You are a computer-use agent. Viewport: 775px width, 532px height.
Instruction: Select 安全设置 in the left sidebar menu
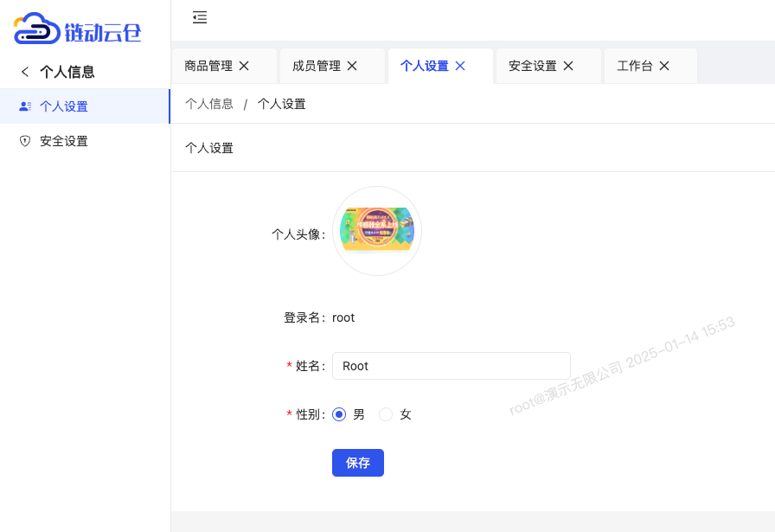click(65, 141)
